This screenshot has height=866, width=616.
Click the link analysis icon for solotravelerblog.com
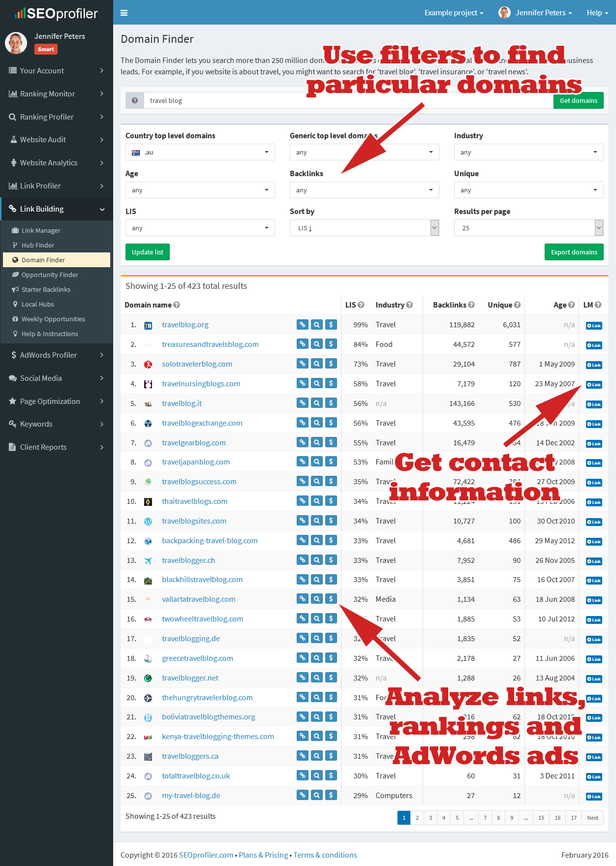[x=303, y=364]
